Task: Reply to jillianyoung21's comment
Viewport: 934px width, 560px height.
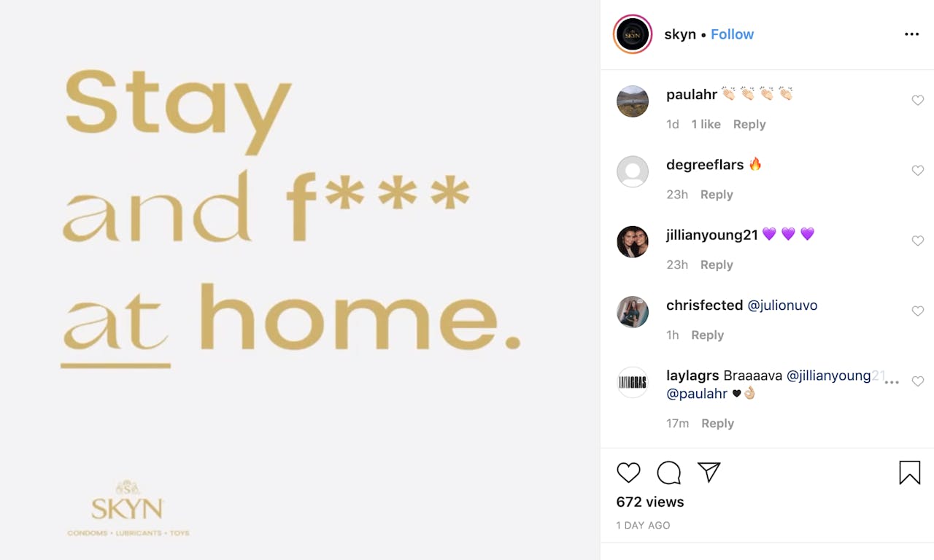Action: click(716, 265)
